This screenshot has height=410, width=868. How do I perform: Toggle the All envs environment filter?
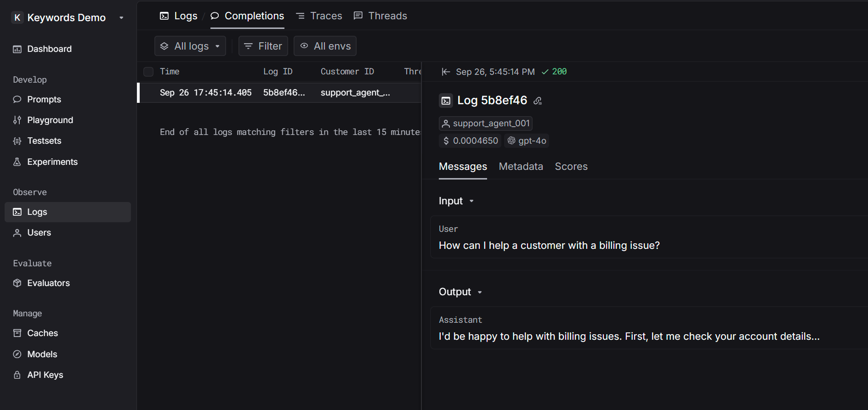click(x=325, y=46)
